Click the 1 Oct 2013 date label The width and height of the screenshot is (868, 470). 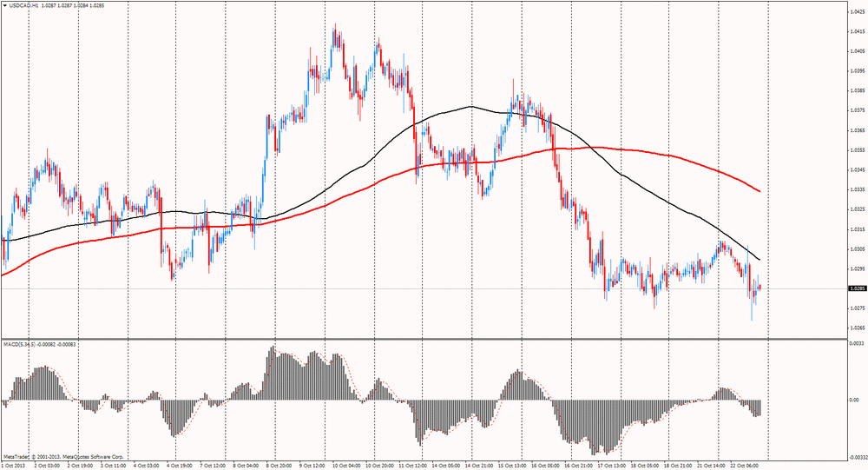pos(13,466)
